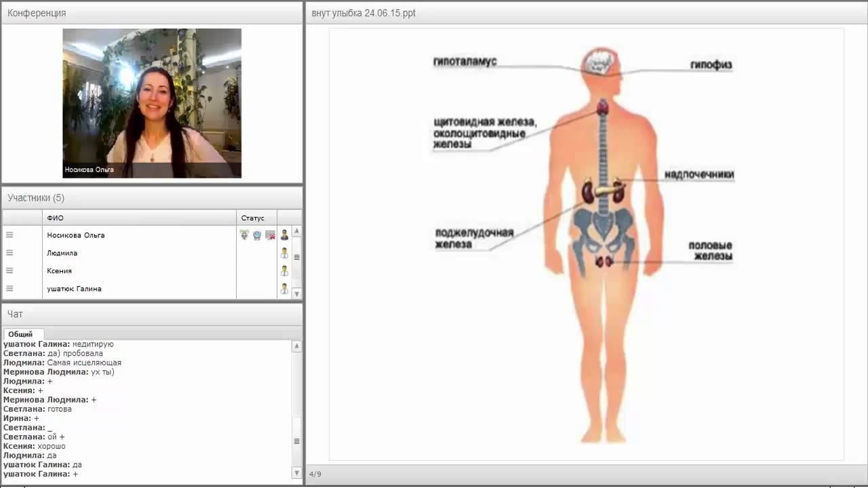Click the chat scrollbar down arrow

296,472
